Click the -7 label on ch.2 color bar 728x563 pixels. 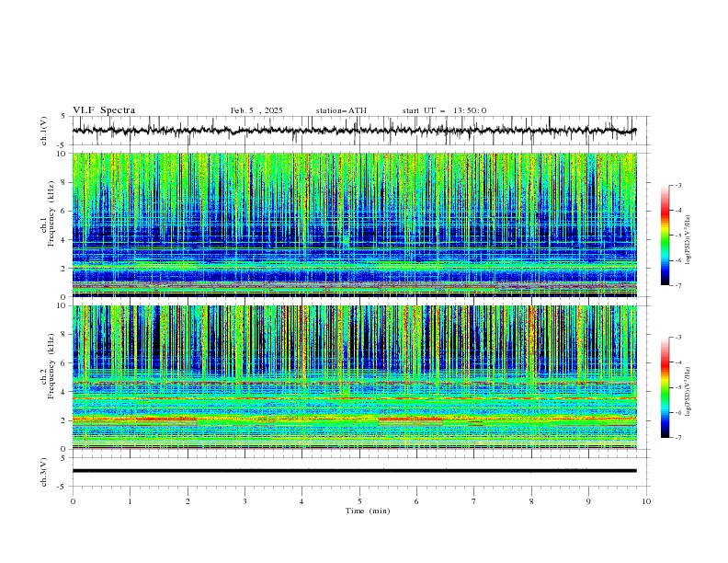[678, 438]
